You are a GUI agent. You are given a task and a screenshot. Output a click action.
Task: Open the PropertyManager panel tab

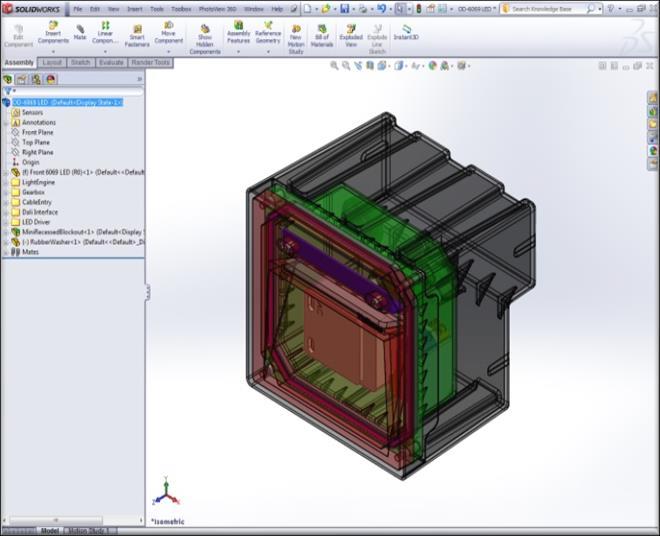tap(21, 79)
